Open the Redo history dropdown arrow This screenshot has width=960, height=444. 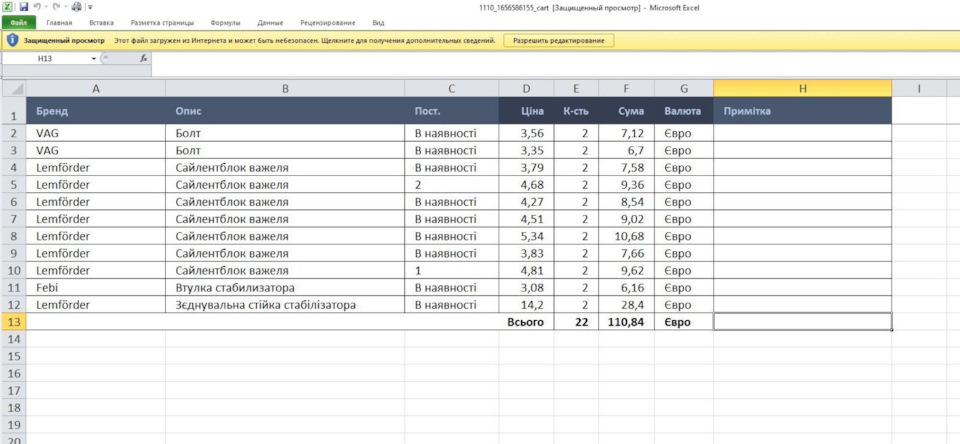pyautogui.click(x=64, y=8)
